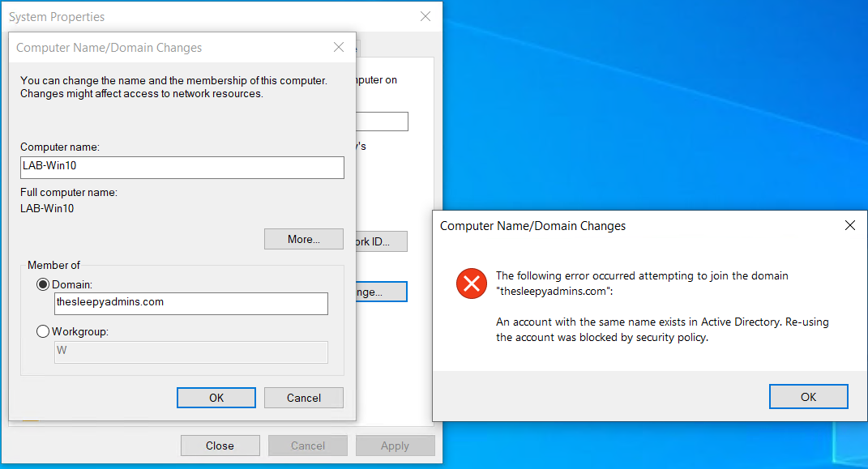Click inside the Computer name text field
The width and height of the screenshot is (868, 469).
[x=182, y=168]
